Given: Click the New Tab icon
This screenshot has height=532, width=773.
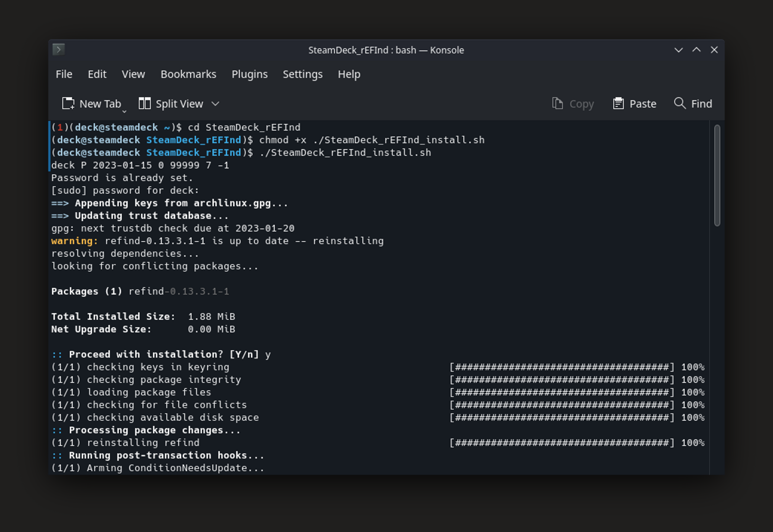Looking at the screenshot, I should (x=68, y=104).
